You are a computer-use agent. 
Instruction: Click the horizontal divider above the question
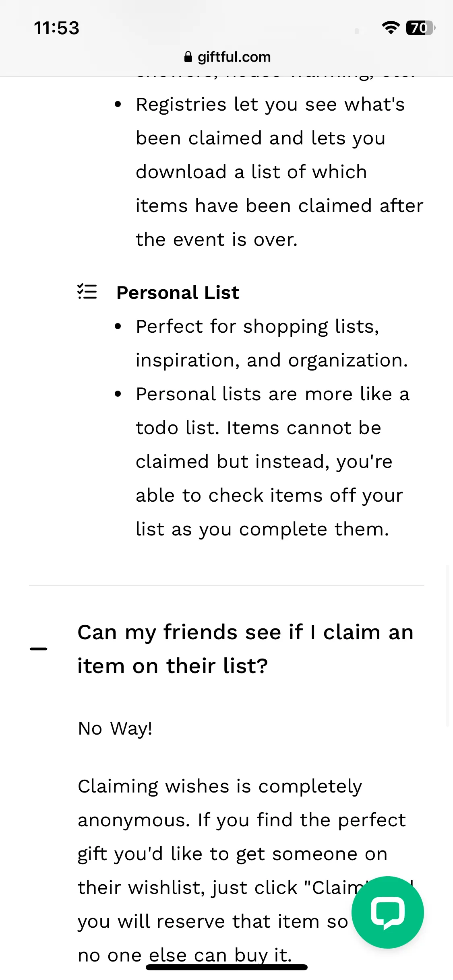pos(226,585)
